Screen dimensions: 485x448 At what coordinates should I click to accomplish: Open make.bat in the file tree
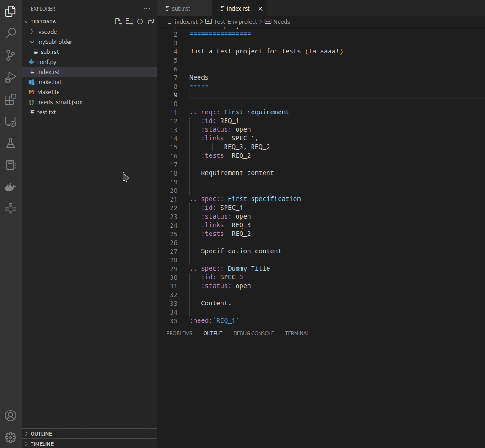(89, 82)
